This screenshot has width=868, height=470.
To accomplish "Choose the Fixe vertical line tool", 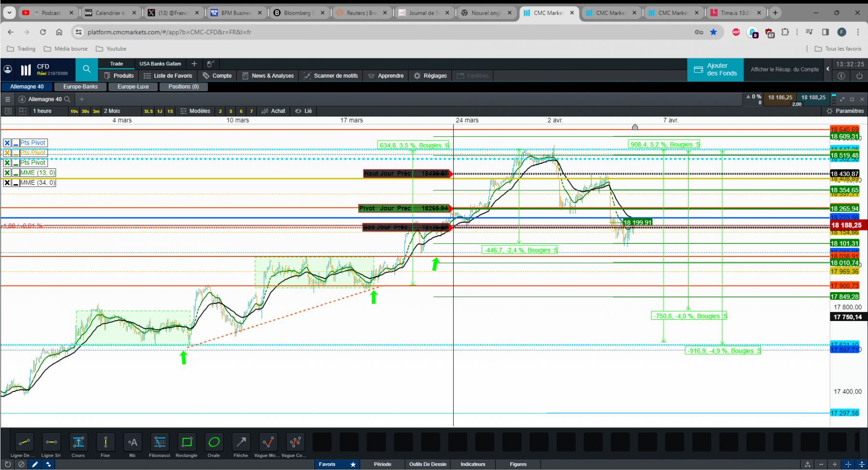I will (105, 442).
